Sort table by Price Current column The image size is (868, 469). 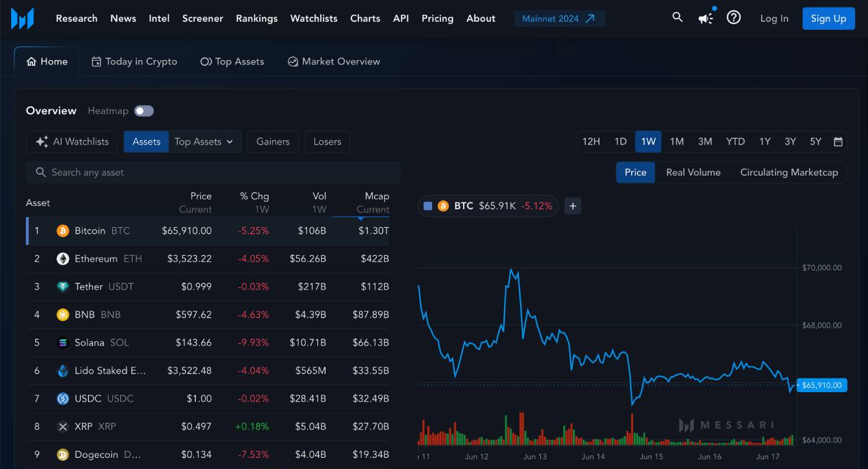coord(195,202)
